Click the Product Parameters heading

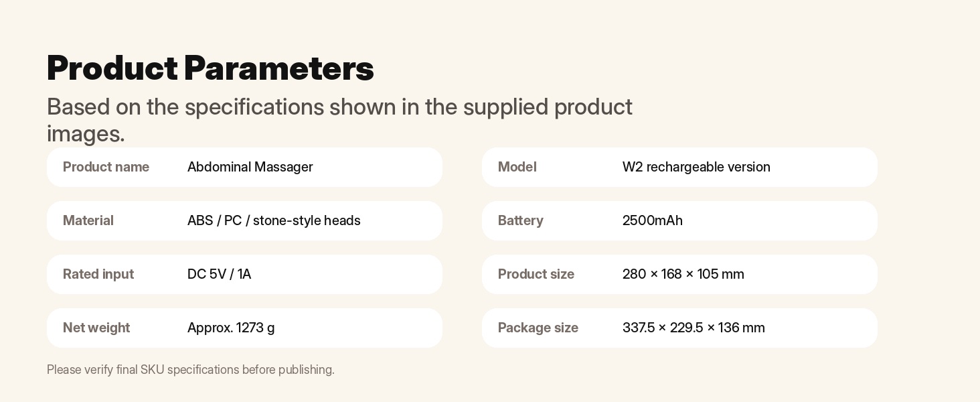(x=210, y=68)
